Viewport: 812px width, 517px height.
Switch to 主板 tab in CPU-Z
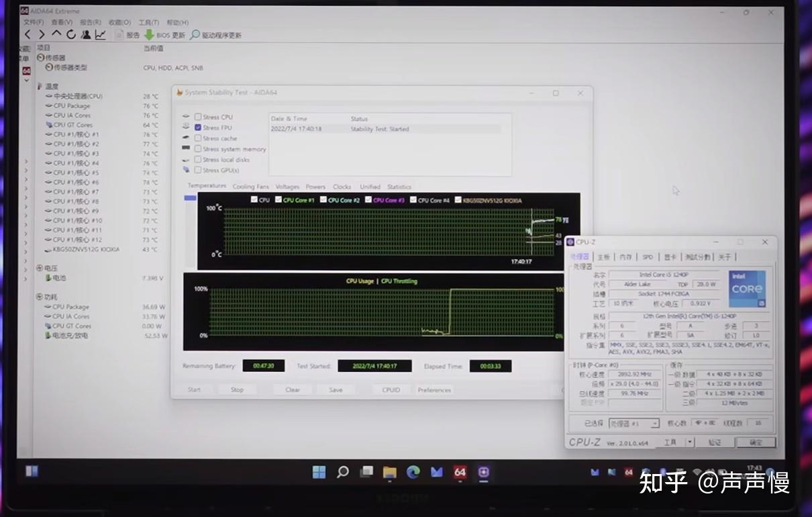604,256
